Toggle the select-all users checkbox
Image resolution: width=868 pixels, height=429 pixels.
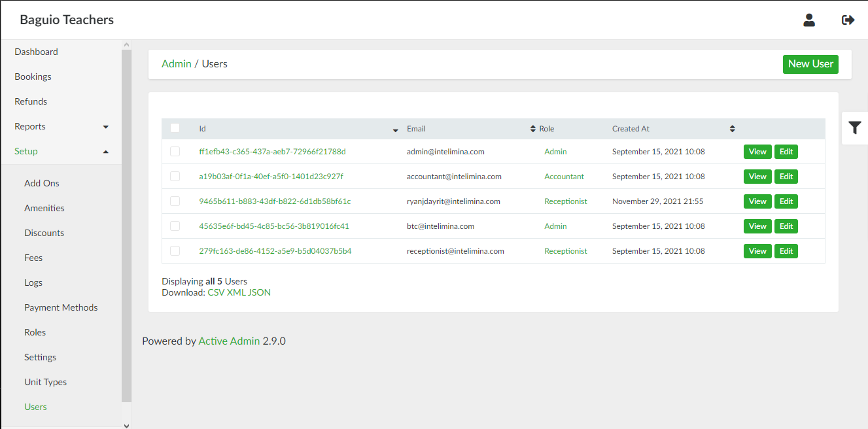(175, 128)
